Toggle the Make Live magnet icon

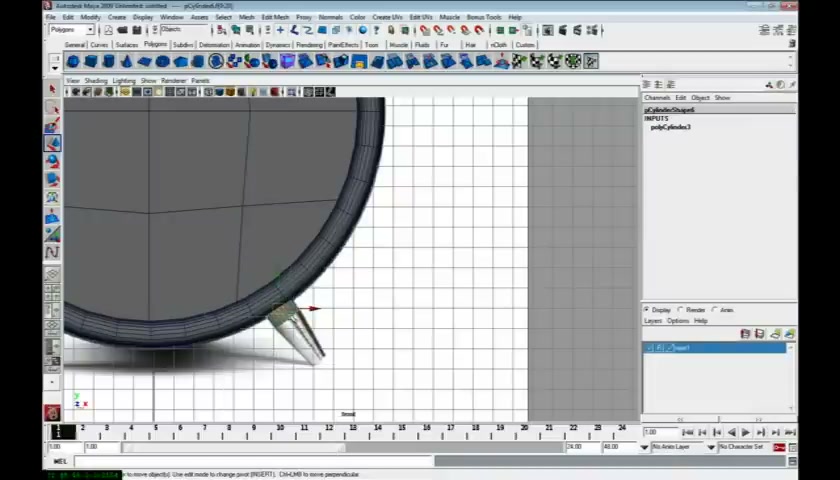(479, 31)
